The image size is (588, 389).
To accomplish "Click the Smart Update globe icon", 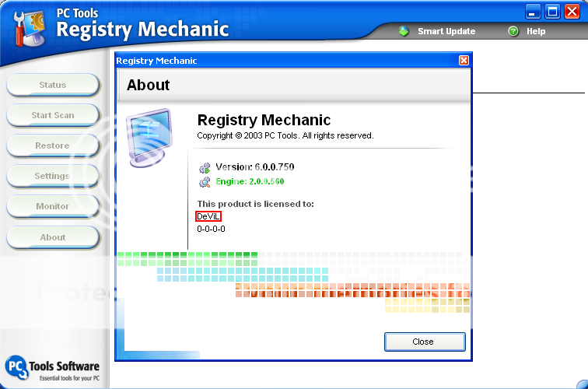I will 404,31.
